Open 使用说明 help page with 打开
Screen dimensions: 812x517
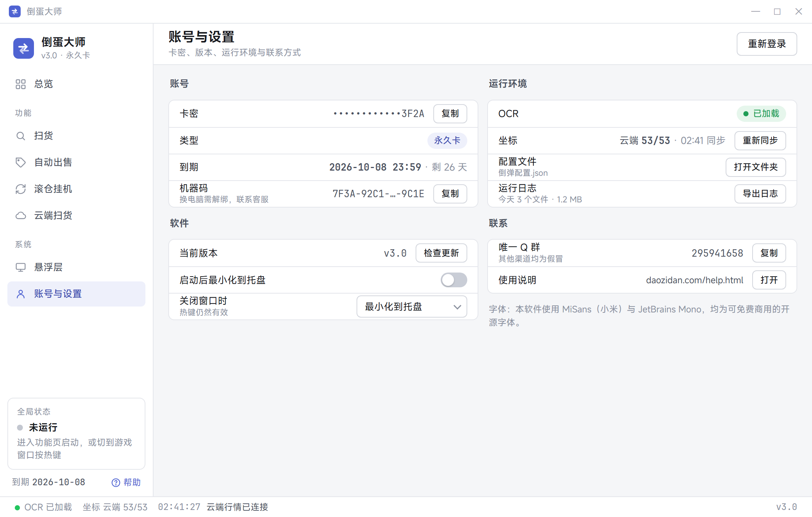[x=769, y=280]
